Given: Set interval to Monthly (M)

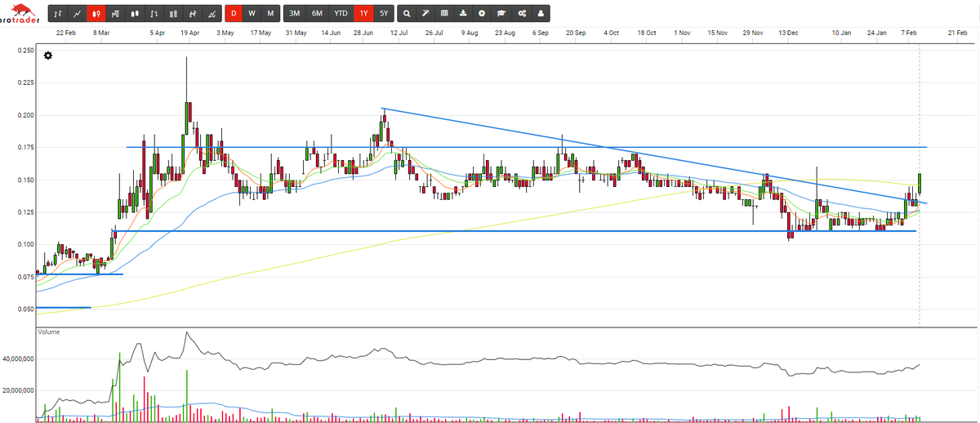Looking at the screenshot, I should (x=270, y=14).
